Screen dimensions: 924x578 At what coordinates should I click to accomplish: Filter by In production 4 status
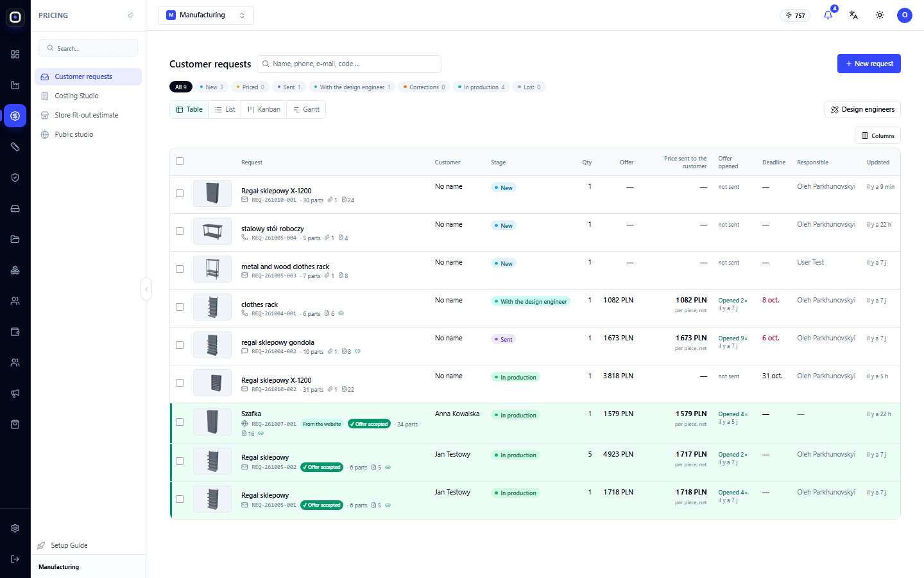481,87
